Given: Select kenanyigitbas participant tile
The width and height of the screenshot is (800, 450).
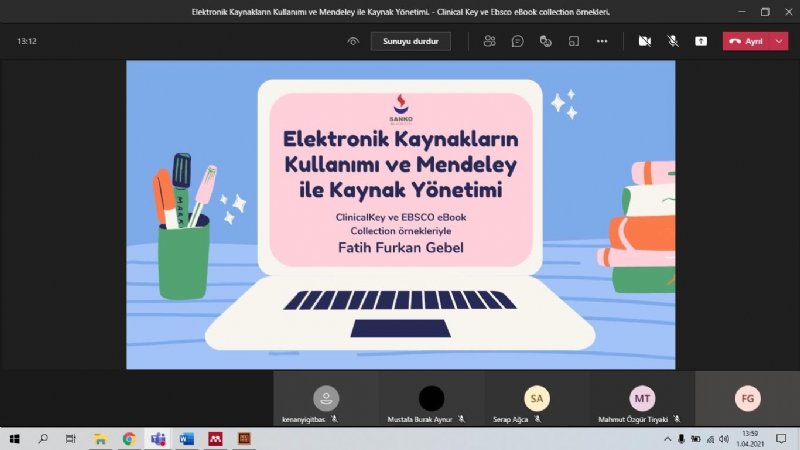Looking at the screenshot, I should pos(326,399).
